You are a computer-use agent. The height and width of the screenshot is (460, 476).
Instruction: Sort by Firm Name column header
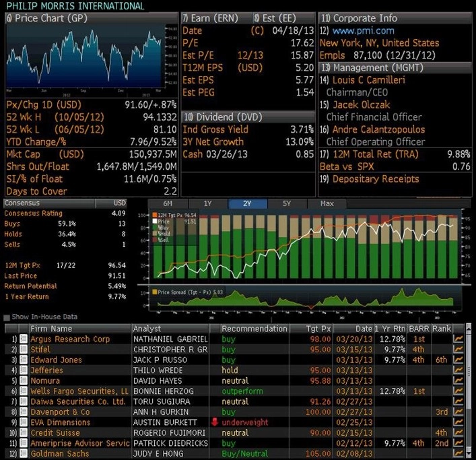(80, 329)
